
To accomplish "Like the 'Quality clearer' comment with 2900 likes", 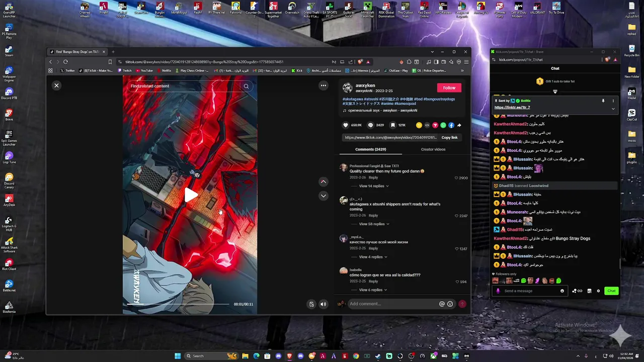I will click(x=456, y=178).
